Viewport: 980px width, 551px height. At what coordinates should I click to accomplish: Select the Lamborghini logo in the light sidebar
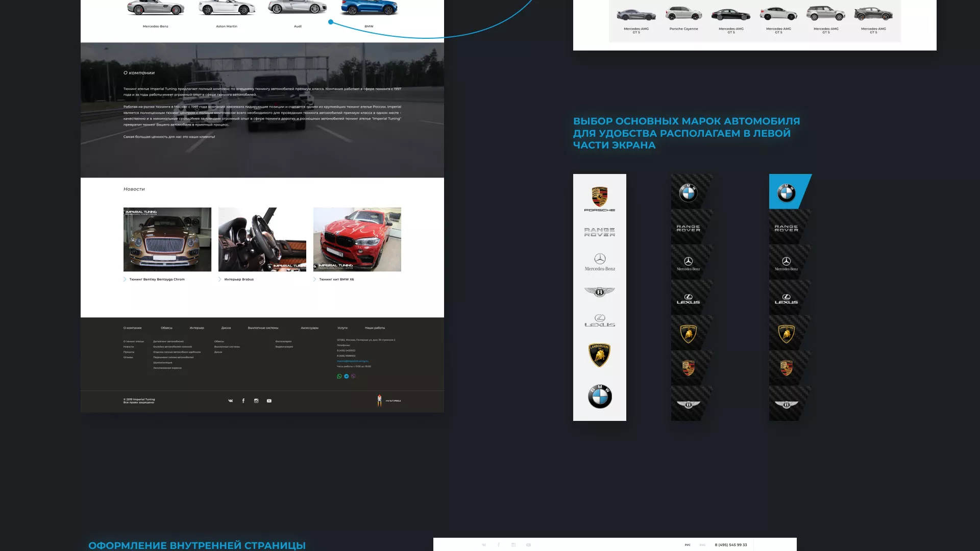click(600, 355)
